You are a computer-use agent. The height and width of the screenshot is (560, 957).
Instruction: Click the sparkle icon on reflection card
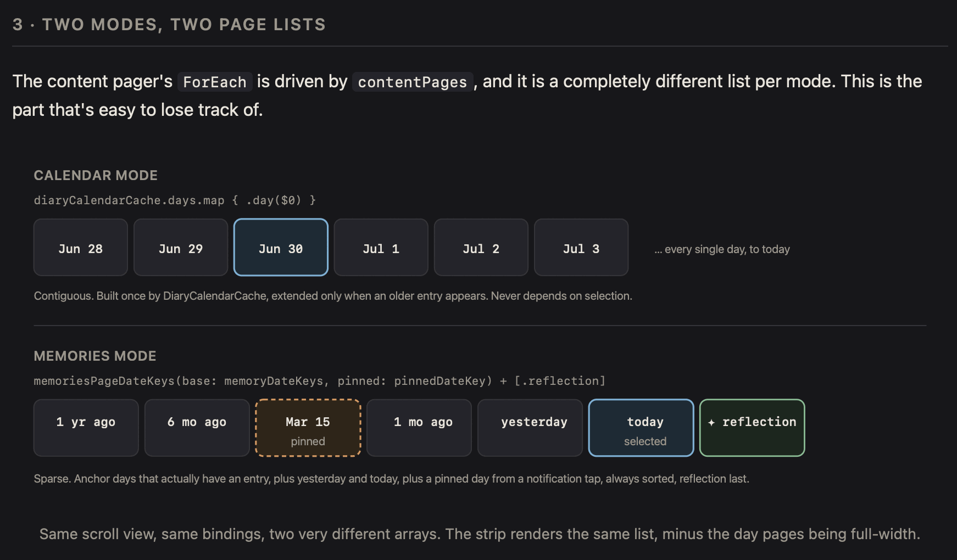pos(711,422)
